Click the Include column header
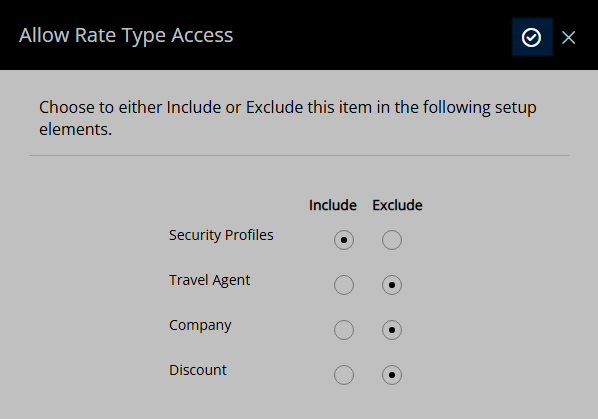 (x=333, y=205)
